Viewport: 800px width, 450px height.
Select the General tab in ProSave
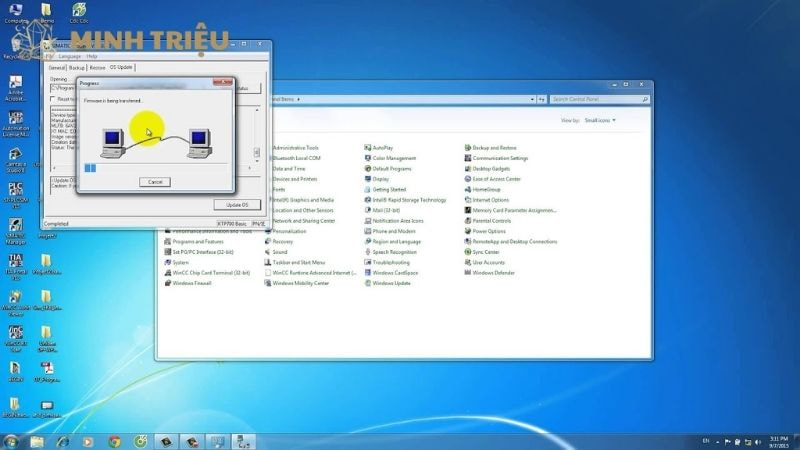pyautogui.click(x=57, y=67)
